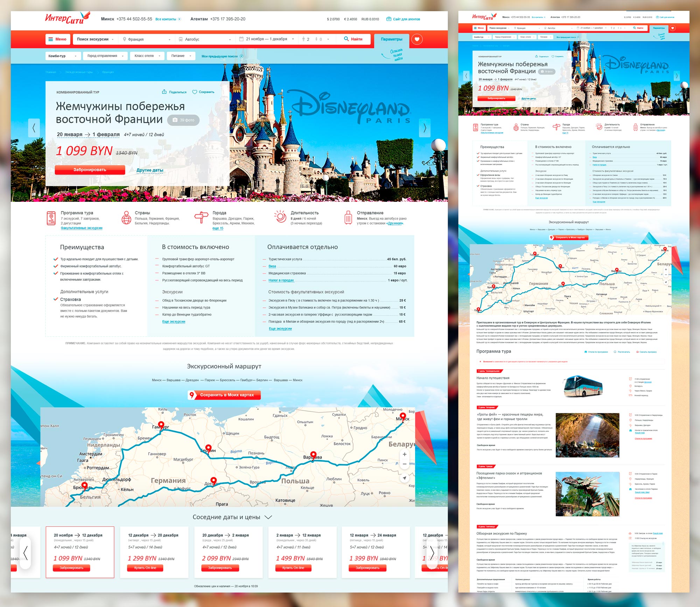Expand Все контакты dropdown in the large mockup
Viewport: 700px width, 607px height.
click(168, 19)
